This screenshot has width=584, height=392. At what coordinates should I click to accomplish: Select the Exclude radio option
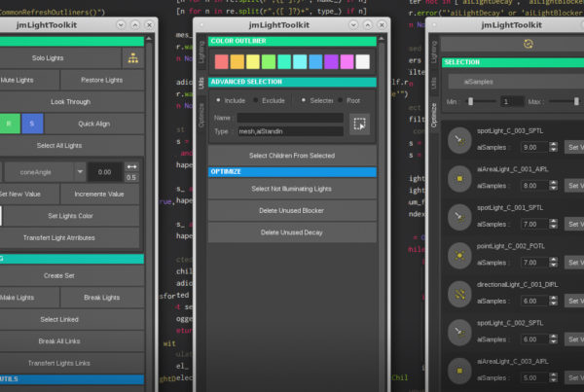coord(255,100)
